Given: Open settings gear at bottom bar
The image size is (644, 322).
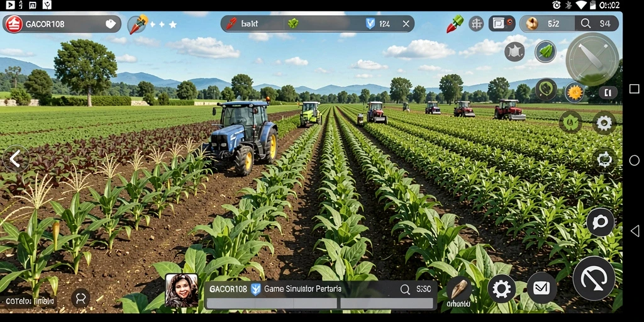Looking at the screenshot, I should tap(501, 289).
